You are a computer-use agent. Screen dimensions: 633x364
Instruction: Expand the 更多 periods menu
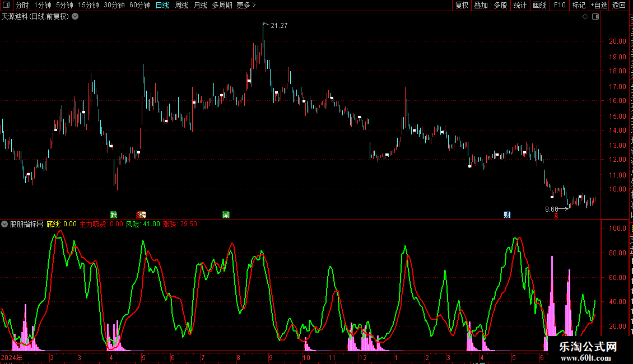coord(246,5)
